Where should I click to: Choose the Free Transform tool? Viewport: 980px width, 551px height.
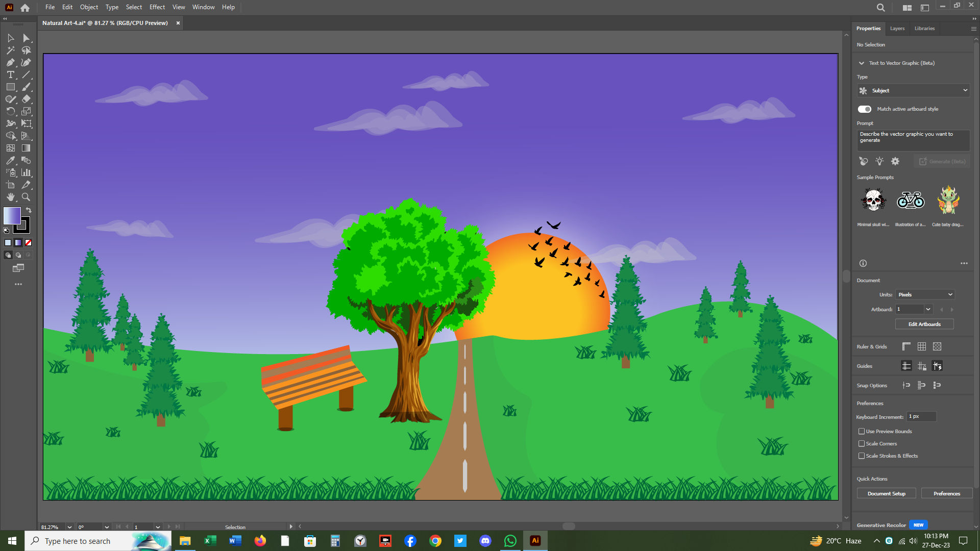point(26,124)
